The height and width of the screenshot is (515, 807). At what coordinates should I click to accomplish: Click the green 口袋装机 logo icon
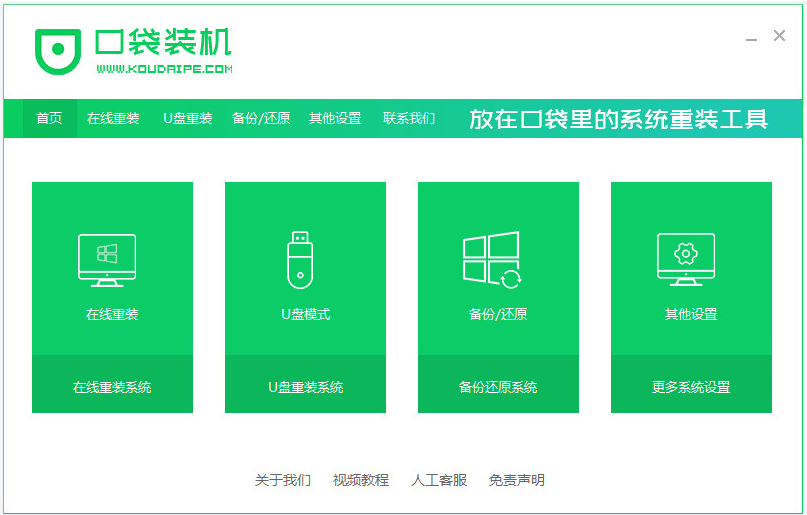point(59,50)
